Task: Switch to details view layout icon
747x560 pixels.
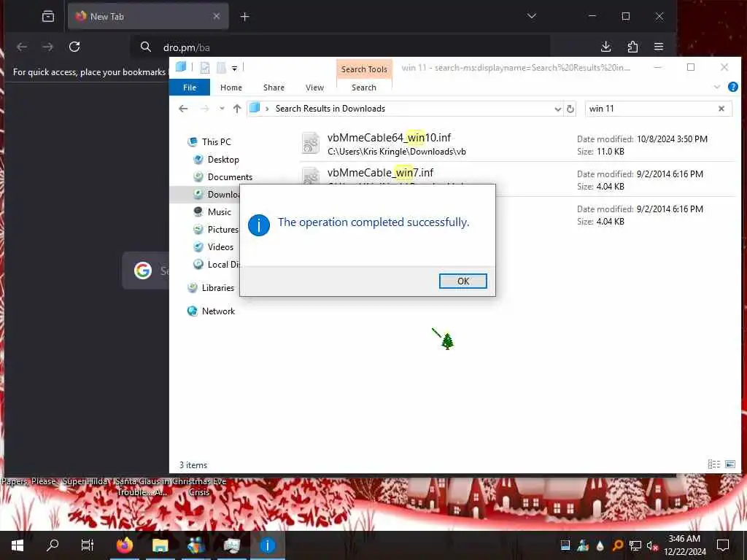Action: 713,464
